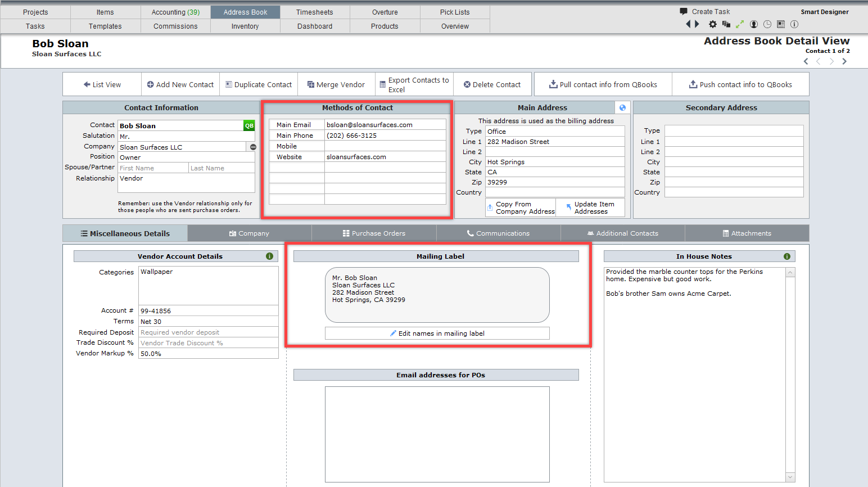Click the Salutation field showing Mr.
The image size is (868, 487).
click(x=186, y=136)
